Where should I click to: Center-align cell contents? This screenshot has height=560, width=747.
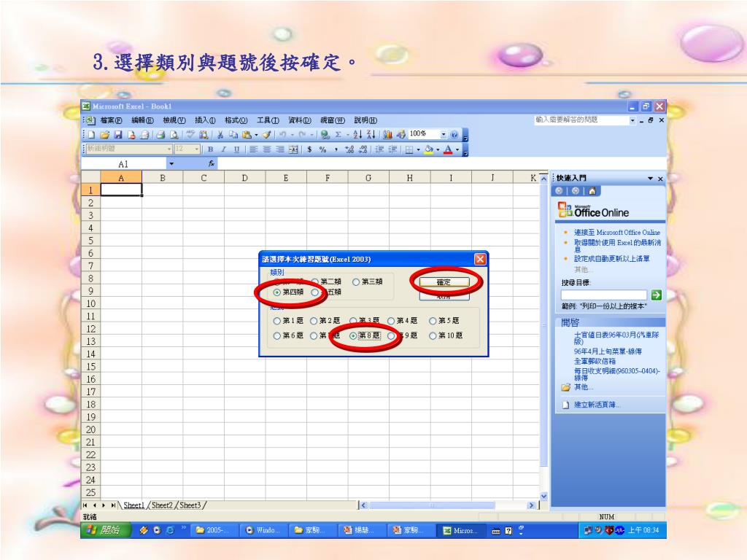(267, 149)
